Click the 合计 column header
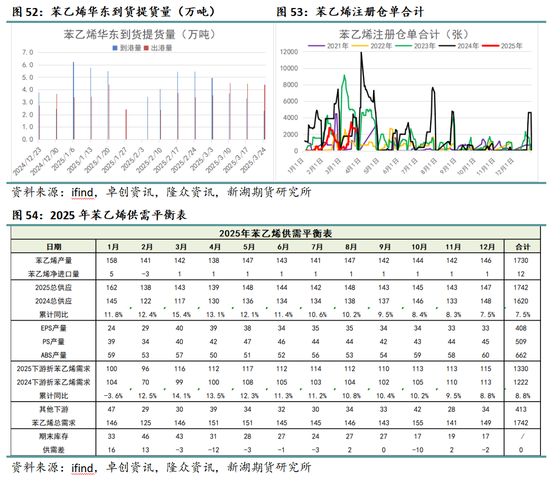The image size is (550, 478). tap(522, 247)
